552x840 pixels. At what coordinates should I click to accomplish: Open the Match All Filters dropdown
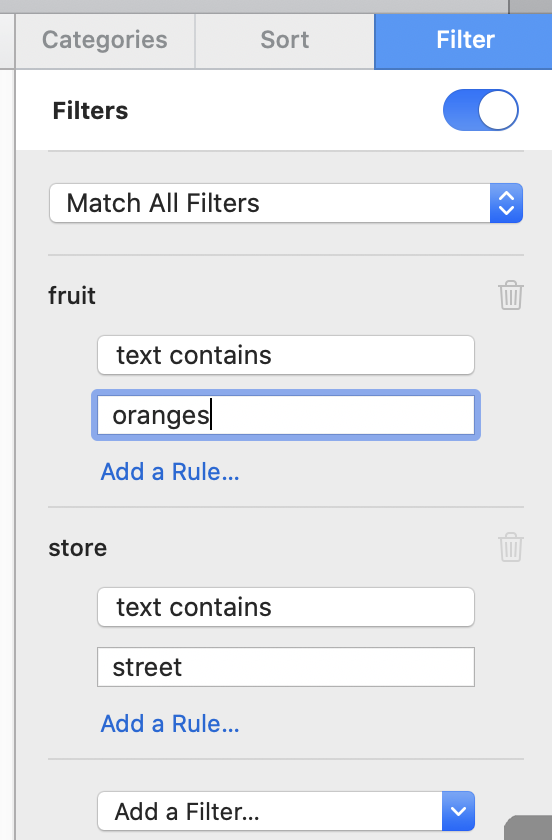(x=286, y=203)
